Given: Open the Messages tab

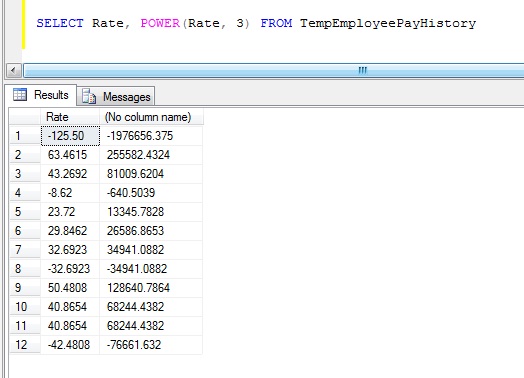Looking at the screenshot, I should point(116,96).
